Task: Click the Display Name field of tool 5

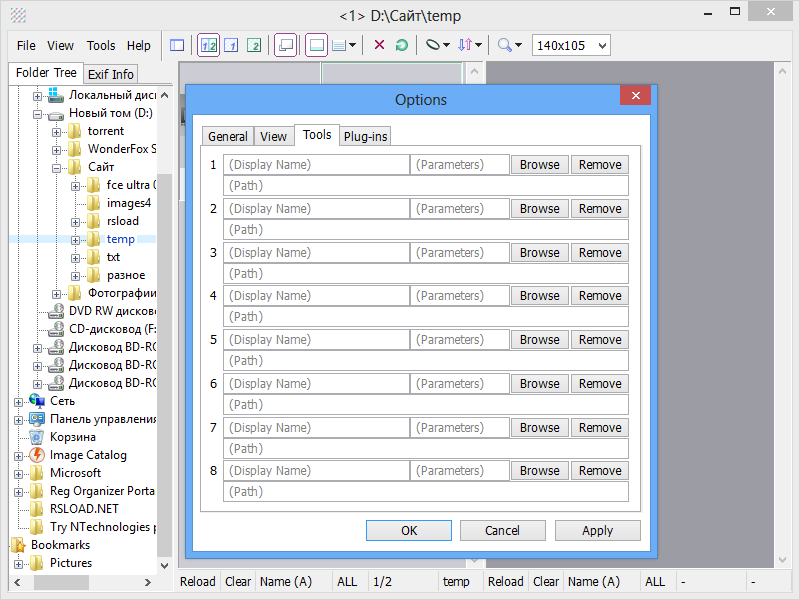Action: point(316,340)
